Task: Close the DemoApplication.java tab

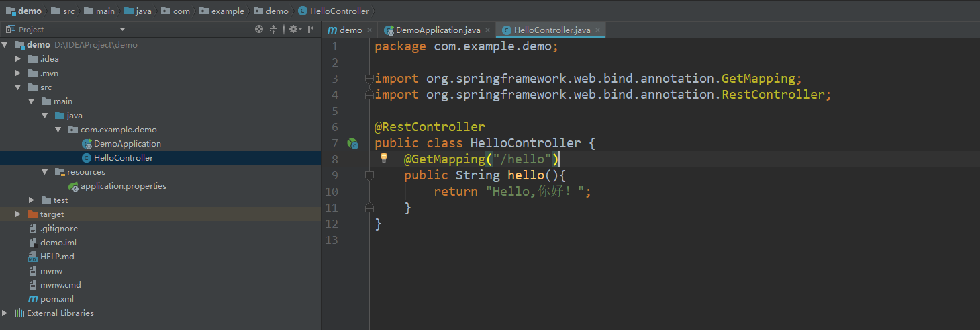Action: 487,30
